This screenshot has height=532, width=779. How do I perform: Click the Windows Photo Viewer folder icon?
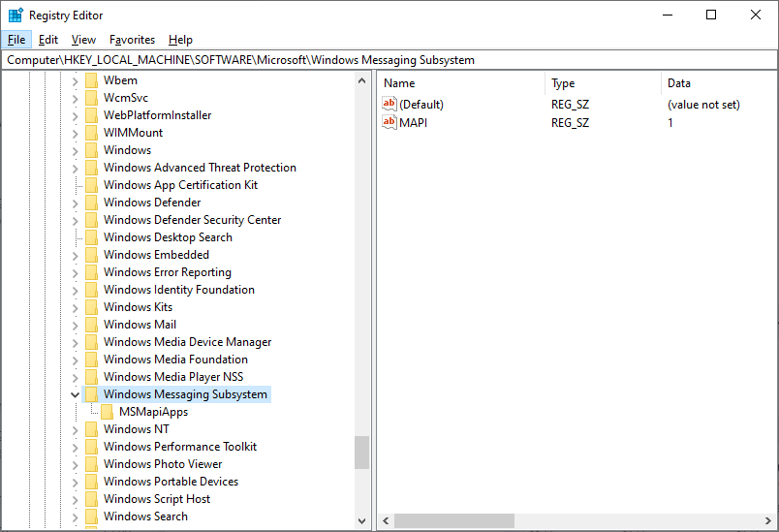[91, 464]
